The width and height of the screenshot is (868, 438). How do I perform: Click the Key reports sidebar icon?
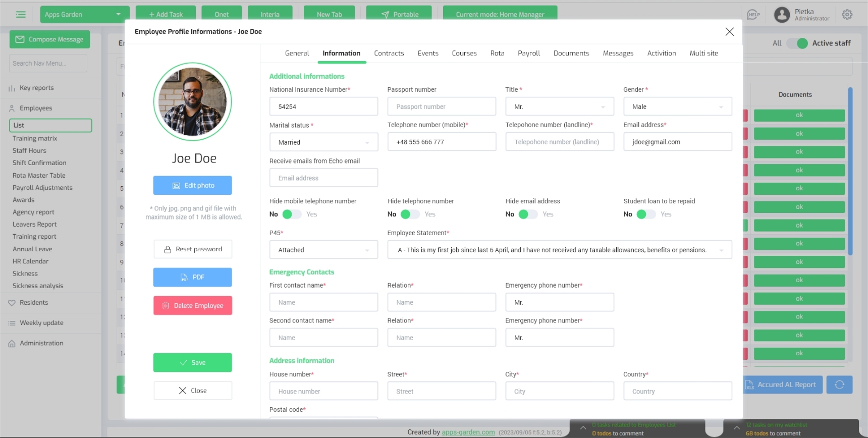(12, 88)
